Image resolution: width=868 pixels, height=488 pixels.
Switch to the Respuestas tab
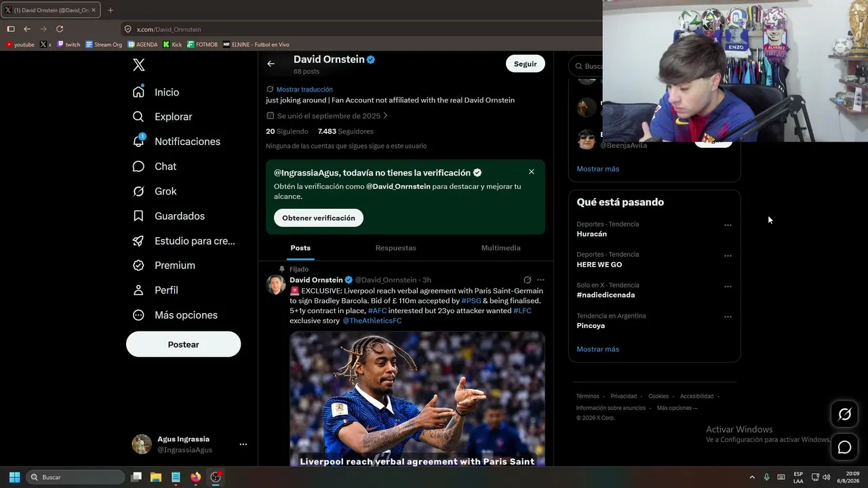coord(396,248)
